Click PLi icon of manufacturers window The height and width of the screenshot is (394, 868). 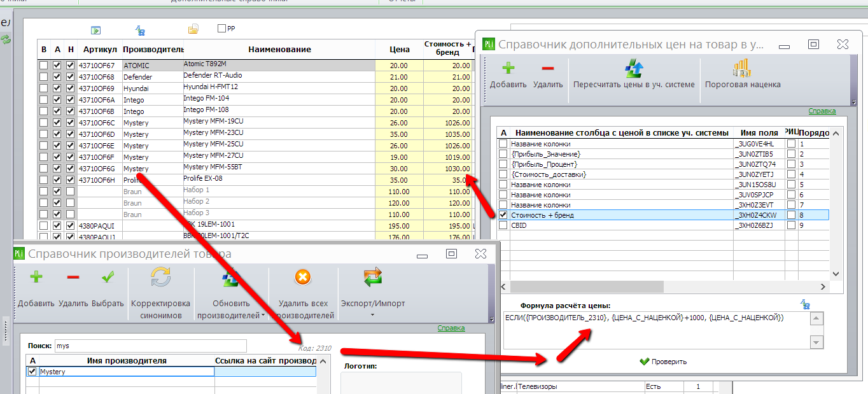click(x=18, y=253)
